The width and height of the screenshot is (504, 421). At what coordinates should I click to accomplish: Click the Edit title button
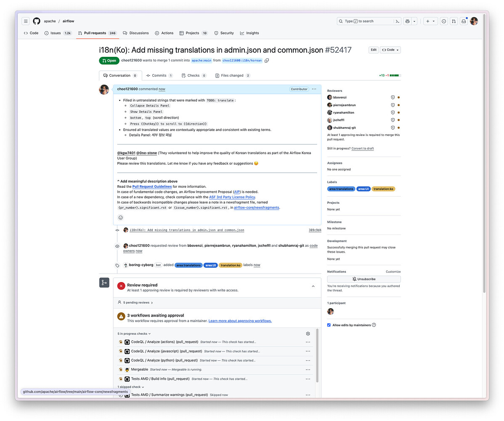point(374,50)
